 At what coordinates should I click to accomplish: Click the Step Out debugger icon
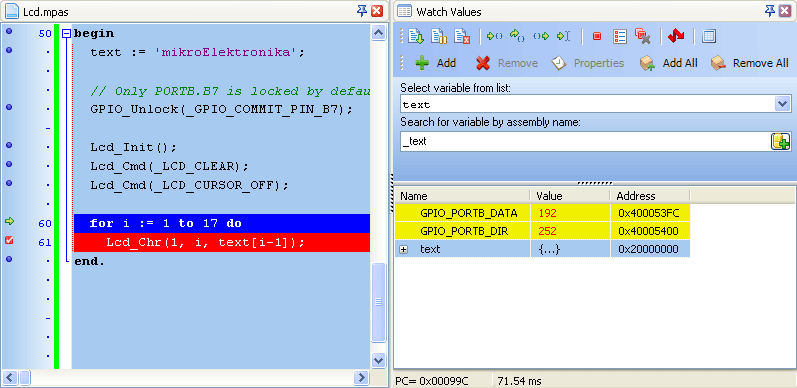click(541, 36)
